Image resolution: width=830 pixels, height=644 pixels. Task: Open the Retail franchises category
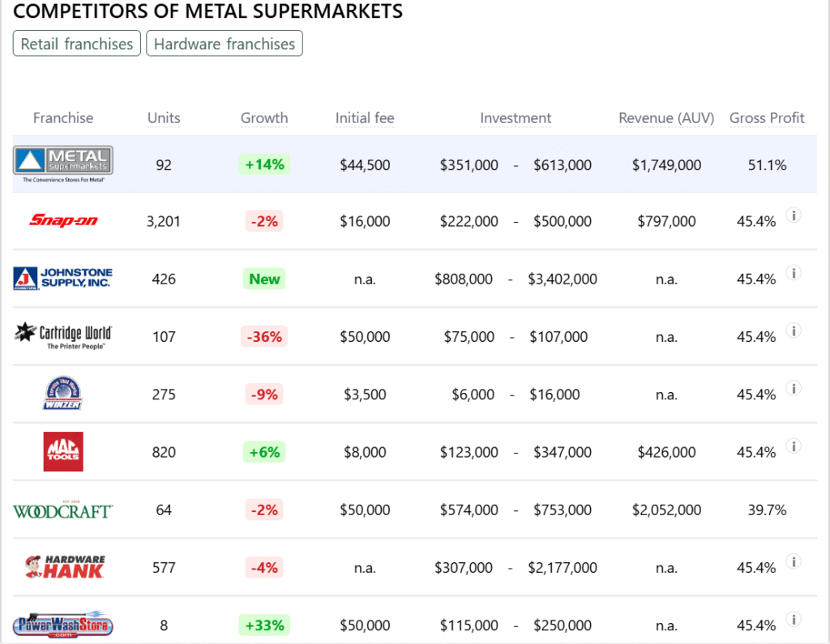(77, 44)
